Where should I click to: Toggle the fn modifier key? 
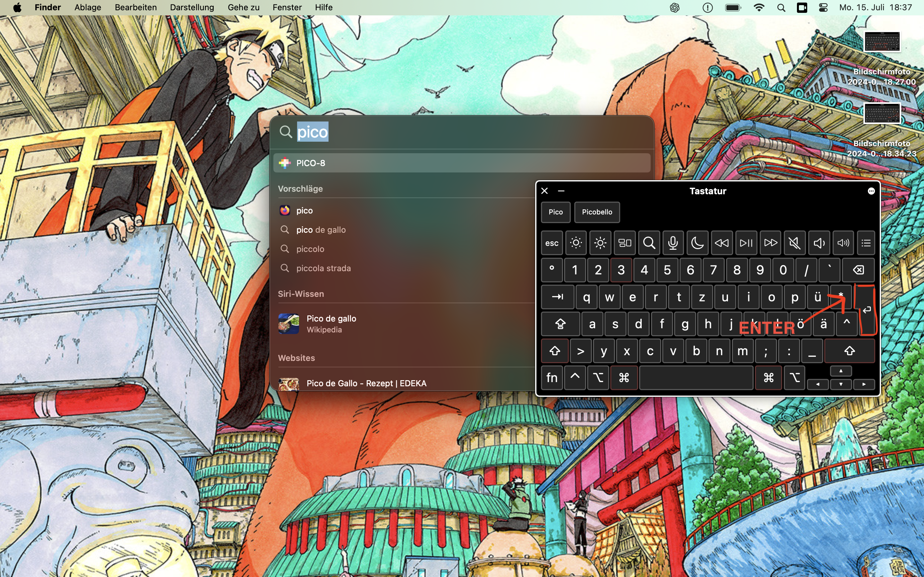click(x=552, y=378)
